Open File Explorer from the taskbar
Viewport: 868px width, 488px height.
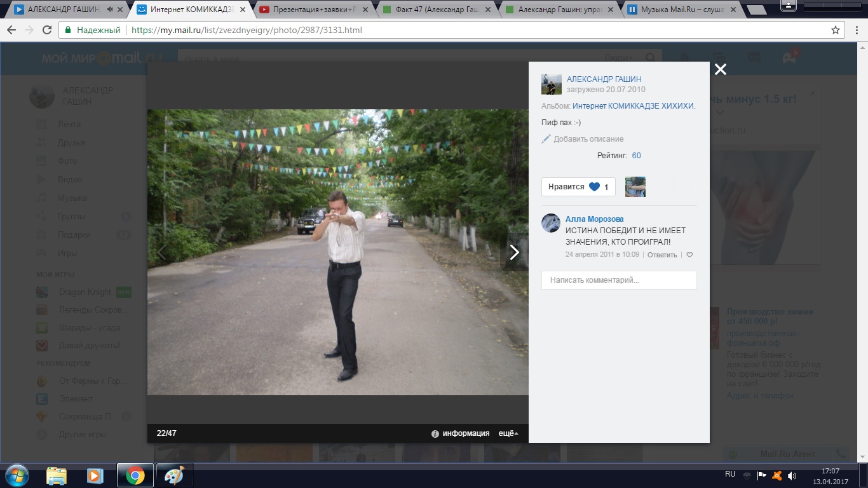(x=57, y=475)
